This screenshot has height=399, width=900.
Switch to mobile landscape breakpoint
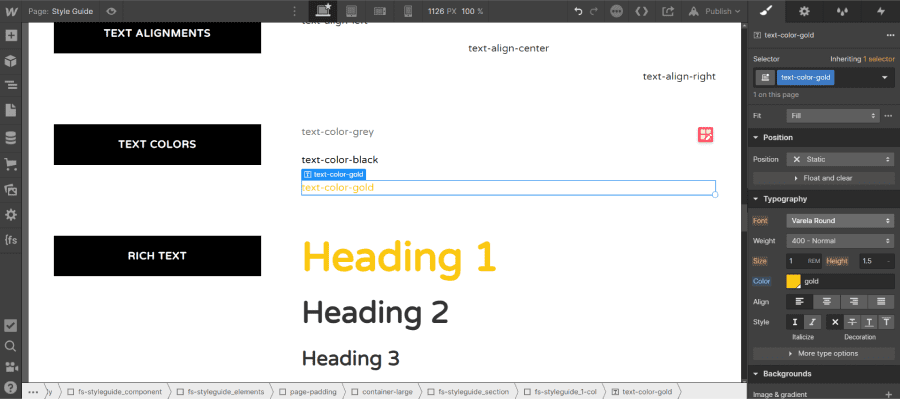(380, 11)
